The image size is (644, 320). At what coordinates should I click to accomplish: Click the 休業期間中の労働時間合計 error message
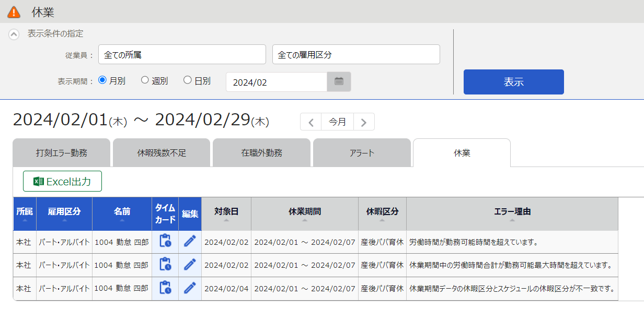510,265
